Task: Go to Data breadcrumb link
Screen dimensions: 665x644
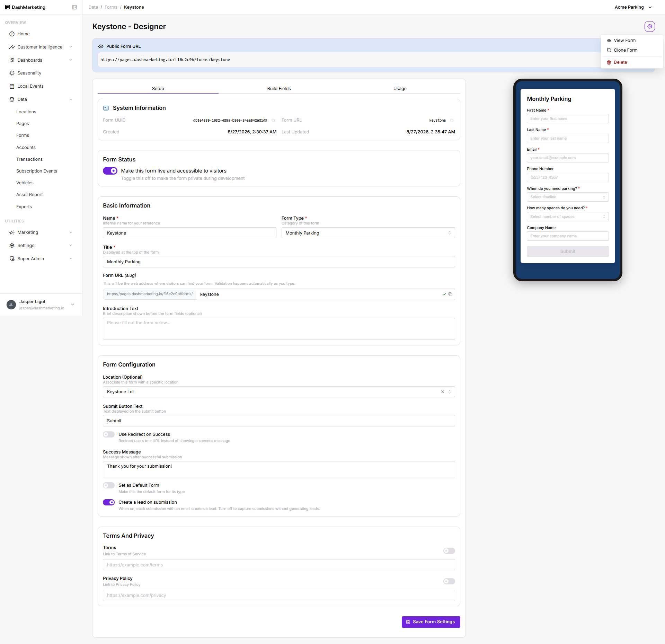Action: [x=93, y=7]
